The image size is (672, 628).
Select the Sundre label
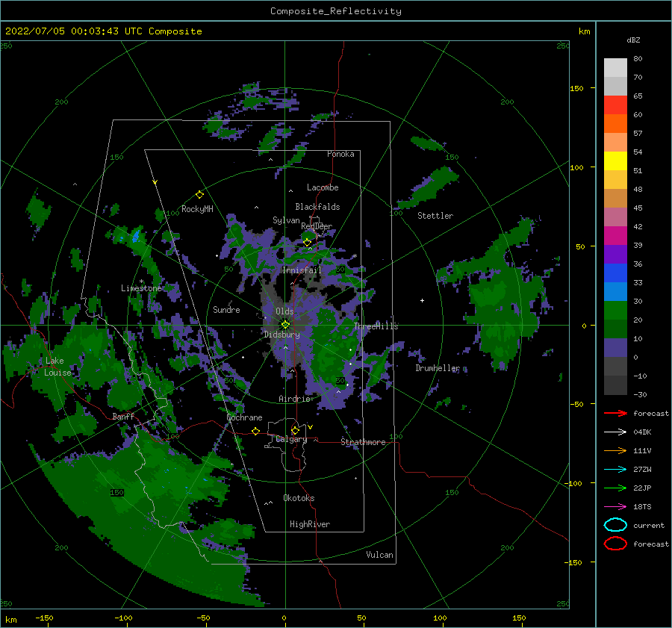(226, 309)
